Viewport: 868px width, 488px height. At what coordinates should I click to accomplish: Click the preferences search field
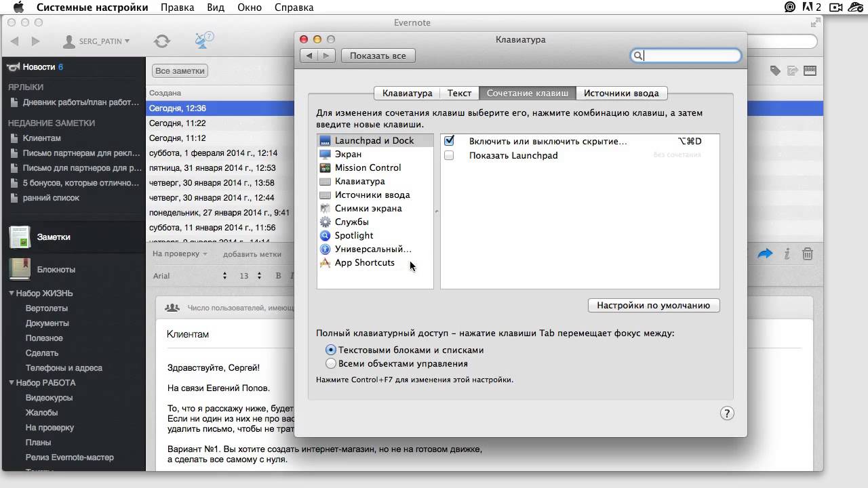[x=685, y=56]
